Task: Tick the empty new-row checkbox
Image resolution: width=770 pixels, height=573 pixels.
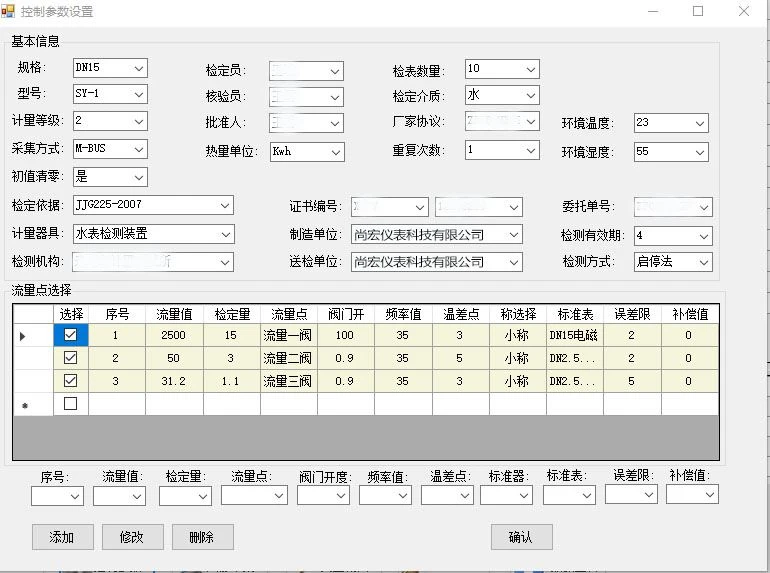Action: click(71, 404)
